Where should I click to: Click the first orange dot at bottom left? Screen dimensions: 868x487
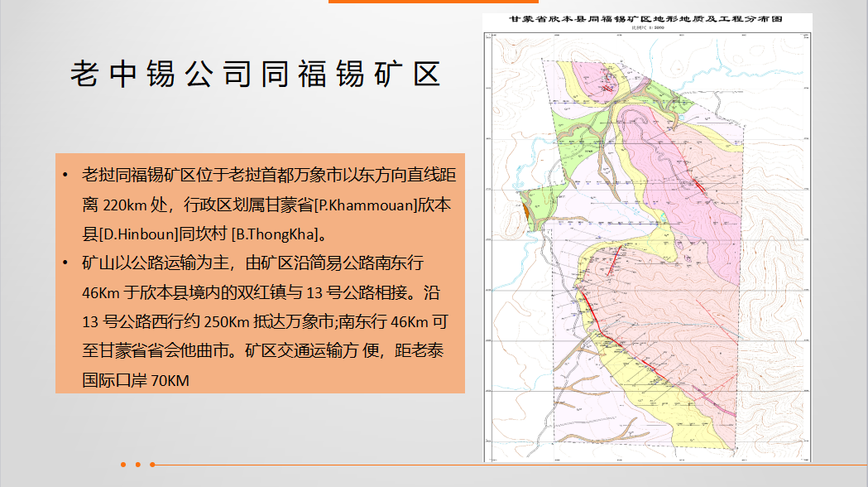pos(123,465)
